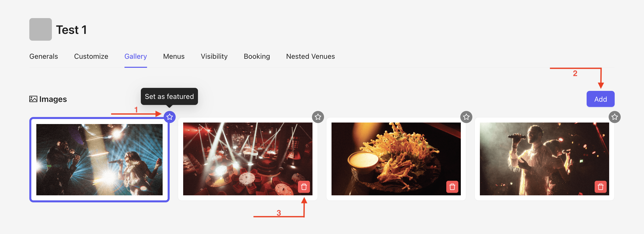Delete the red venue hall image
The height and width of the screenshot is (234, 644).
(x=304, y=187)
